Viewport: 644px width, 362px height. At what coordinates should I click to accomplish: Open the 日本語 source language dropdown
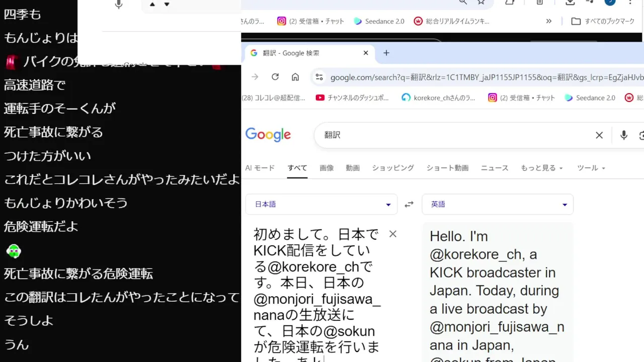(x=321, y=204)
